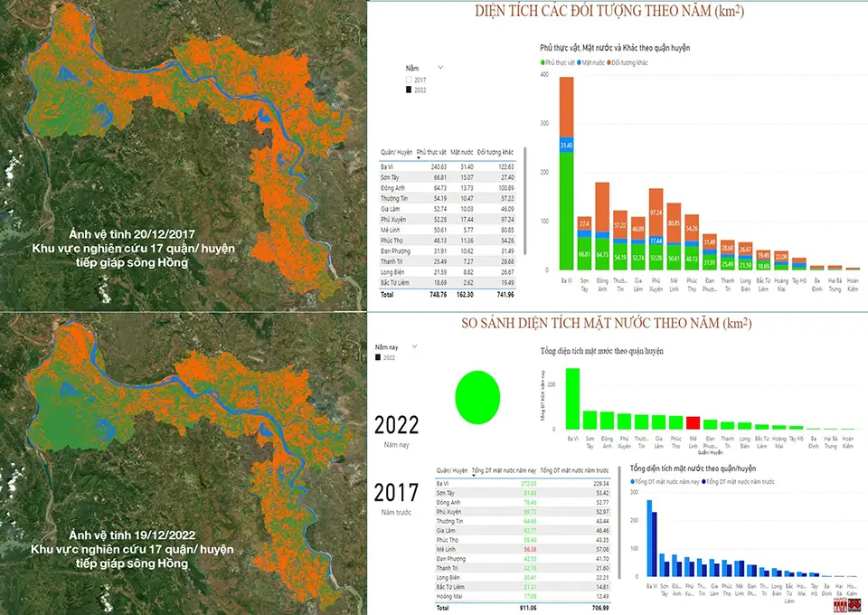The image size is (868, 615).
Task: Uncheck the 2022 option in Năm slicer
Action: tap(409, 90)
